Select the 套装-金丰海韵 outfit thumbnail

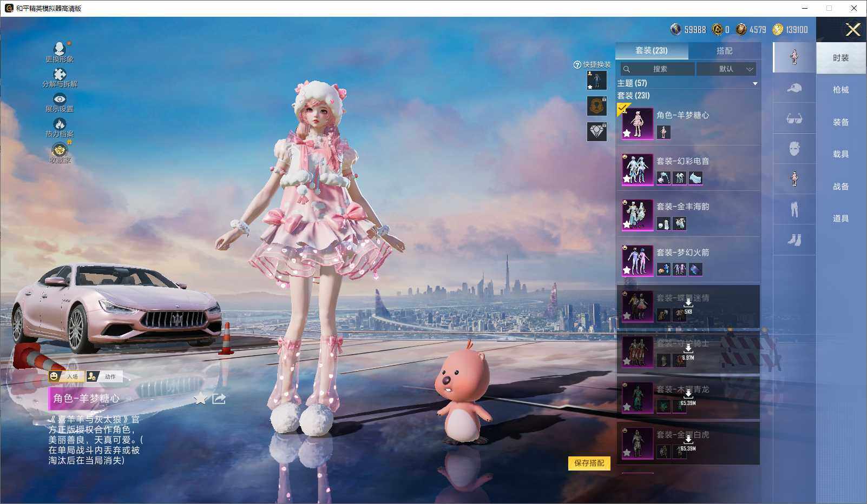click(x=638, y=215)
